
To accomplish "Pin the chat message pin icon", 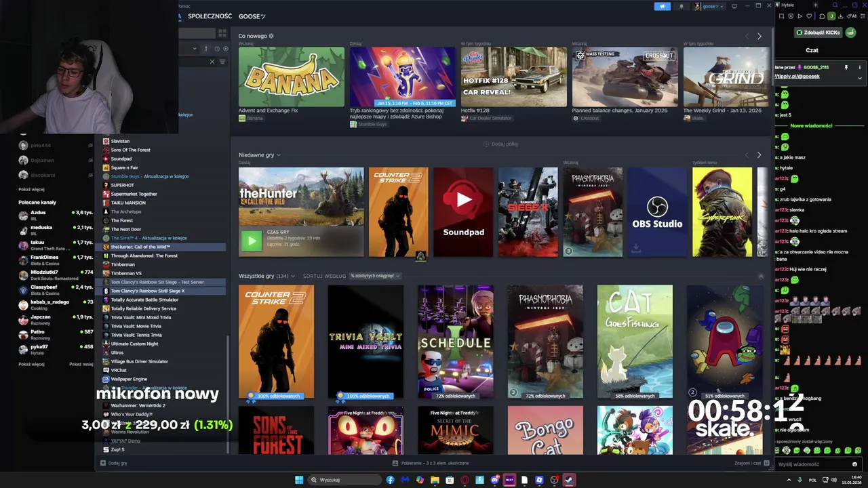I will tap(846, 67).
